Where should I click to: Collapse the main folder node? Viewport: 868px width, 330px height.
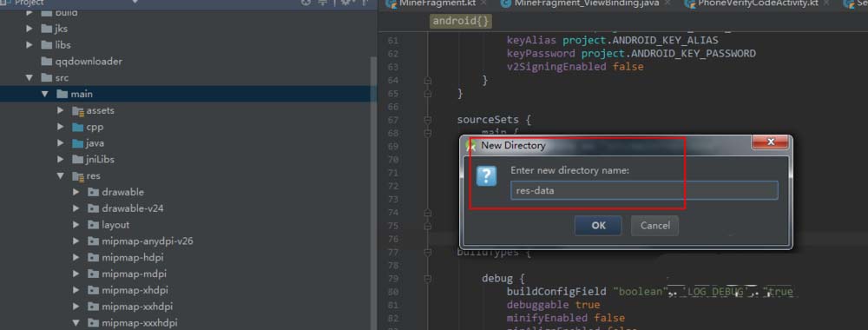(x=45, y=94)
